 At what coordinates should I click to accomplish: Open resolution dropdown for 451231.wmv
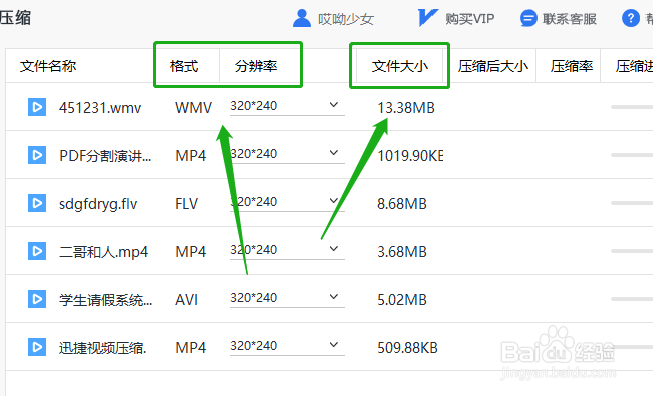(x=287, y=107)
